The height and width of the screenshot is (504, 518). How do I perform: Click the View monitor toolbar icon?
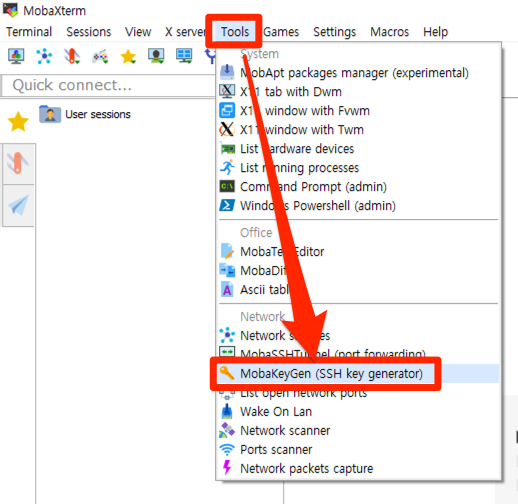click(x=156, y=56)
